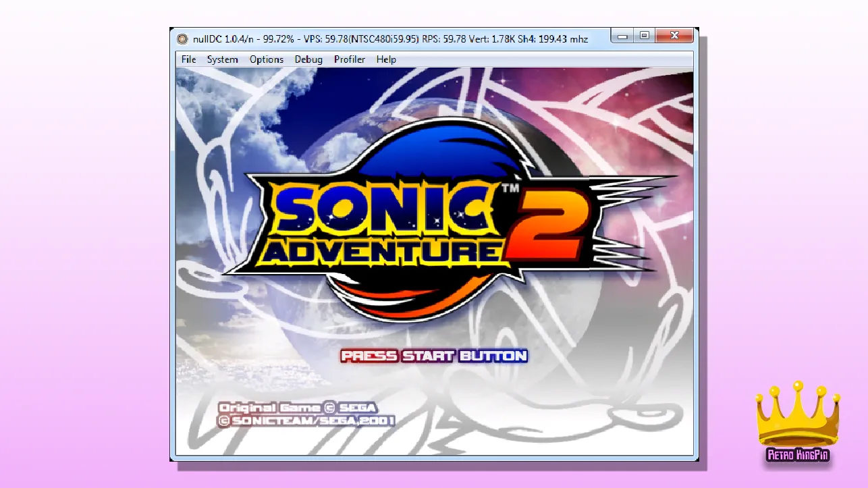Click the Original Game © SEGA text
Viewport: 868px width, 488px height.
[x=297, y=408]
